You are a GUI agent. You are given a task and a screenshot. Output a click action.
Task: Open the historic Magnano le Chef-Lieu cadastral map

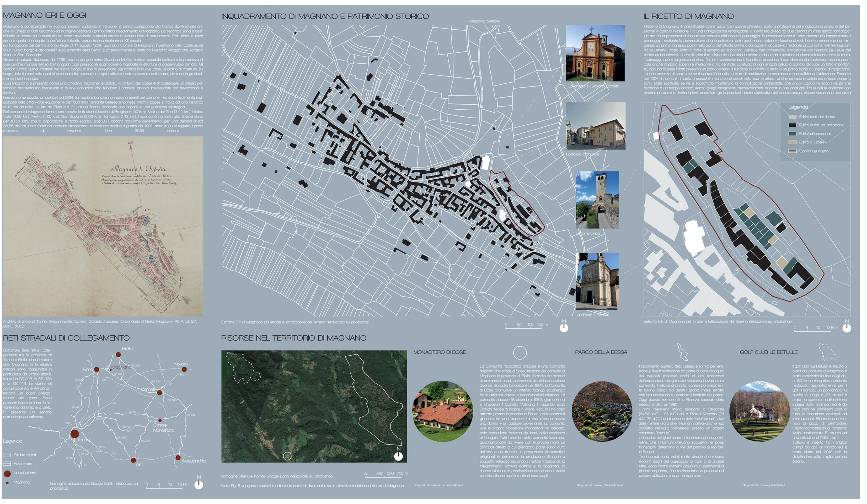coord(103,226)
